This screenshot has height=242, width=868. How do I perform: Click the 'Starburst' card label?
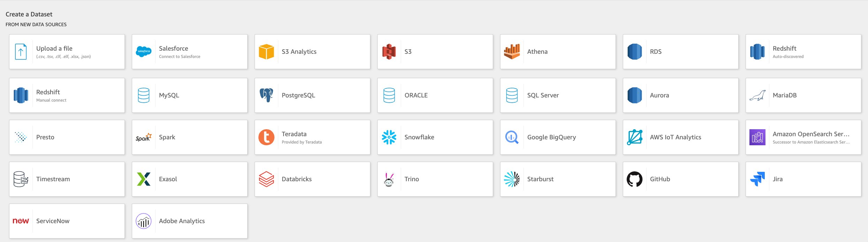click(x=541, y=179)
